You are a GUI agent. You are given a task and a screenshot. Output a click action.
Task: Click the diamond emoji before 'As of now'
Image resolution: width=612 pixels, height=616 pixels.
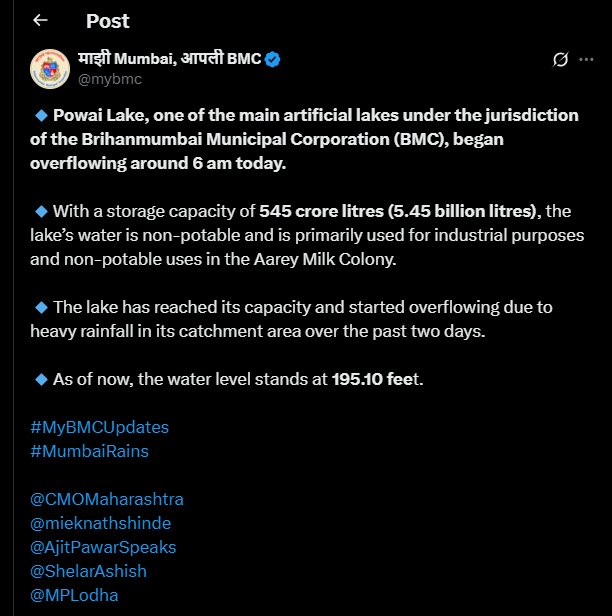(41, 379)
